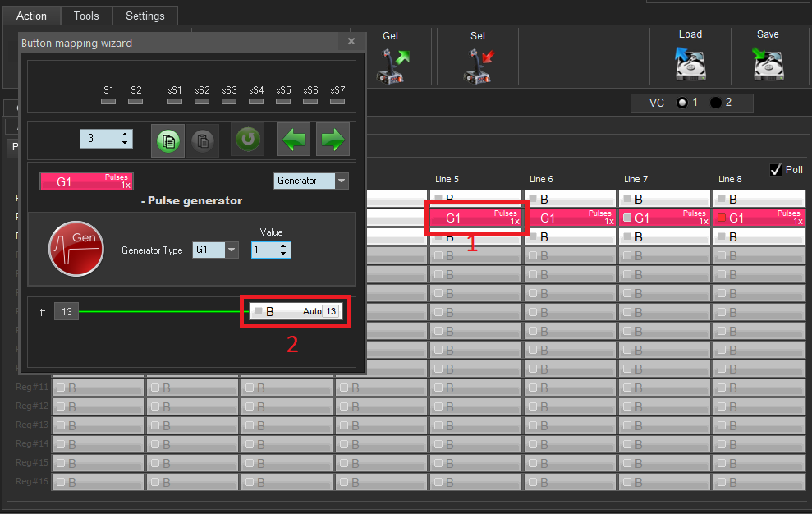
Task: Select VC radio option 1
Action: pyautogui.click(x=681, y=103)
